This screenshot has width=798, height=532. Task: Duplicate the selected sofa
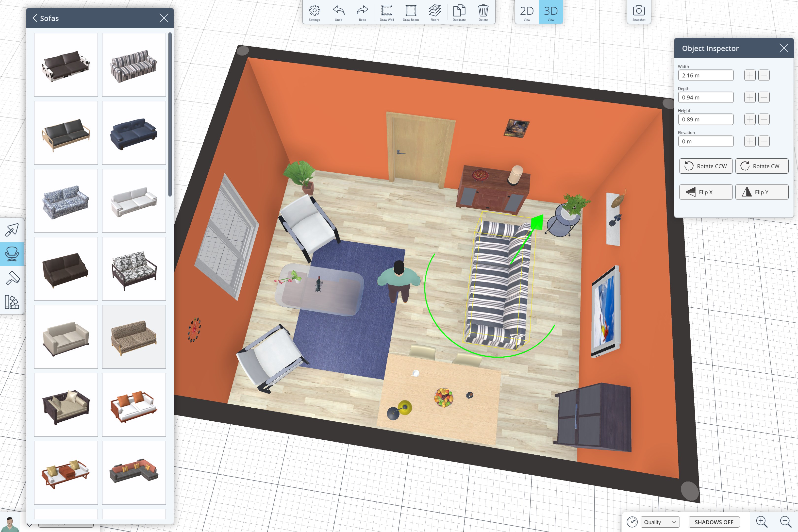coord(459,13)
